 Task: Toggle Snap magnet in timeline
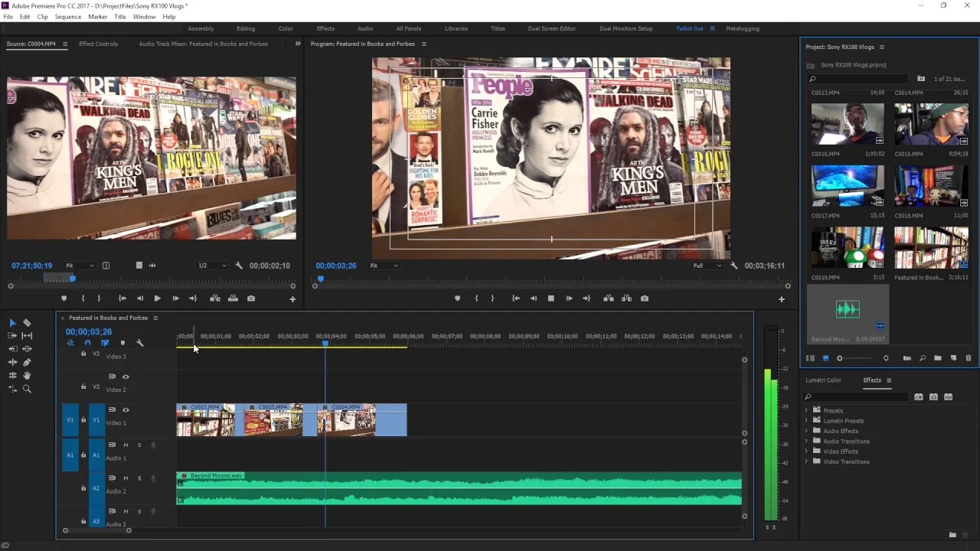click(87, 343)
